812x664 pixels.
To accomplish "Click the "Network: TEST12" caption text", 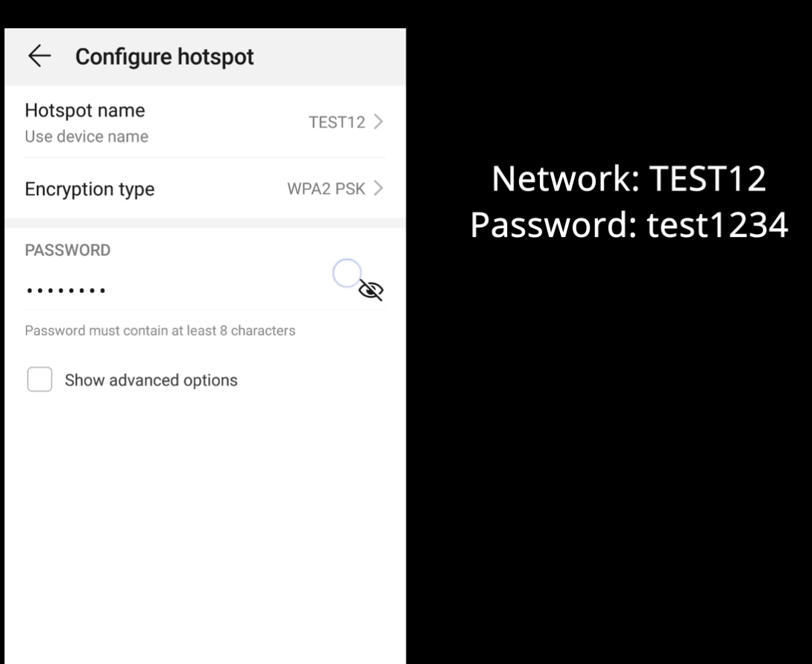I will tap(629, 179).
